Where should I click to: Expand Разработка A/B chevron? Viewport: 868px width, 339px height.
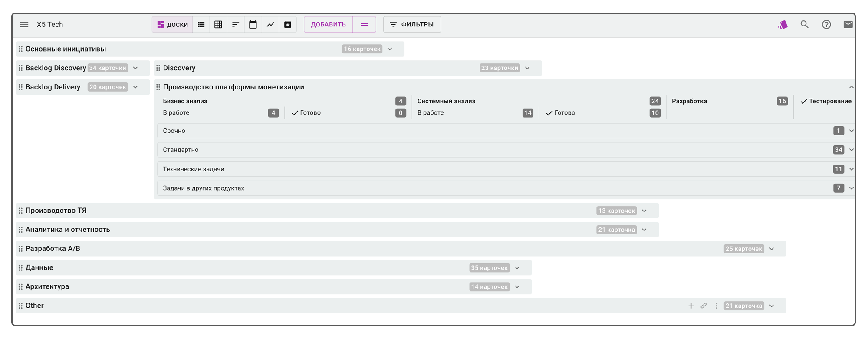click(772, 249)
